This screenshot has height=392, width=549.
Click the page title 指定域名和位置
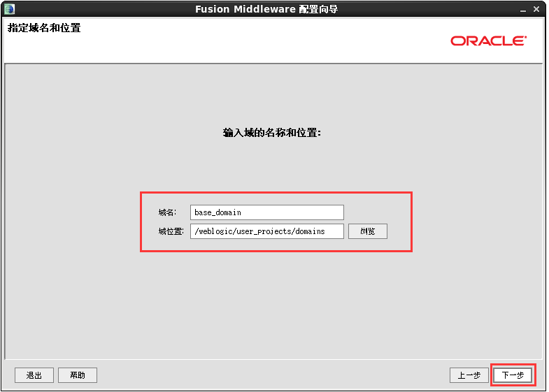tap(44, 28)
